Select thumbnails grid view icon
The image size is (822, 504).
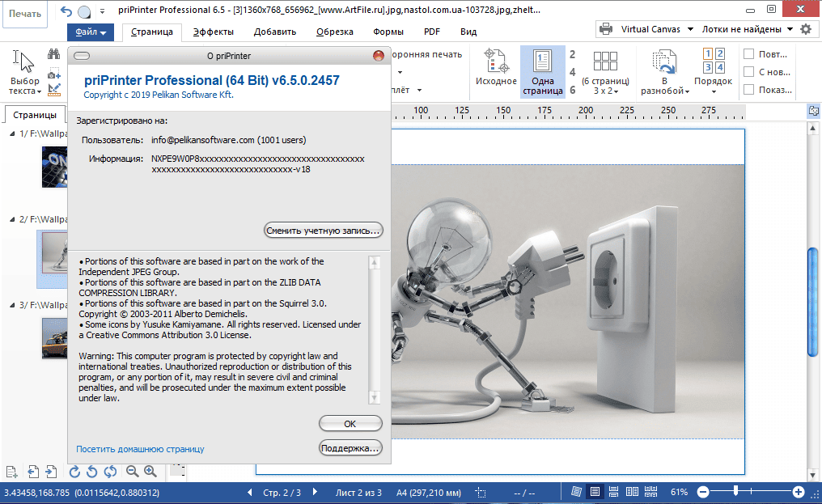pyautogui.click(x=651, y=492)
